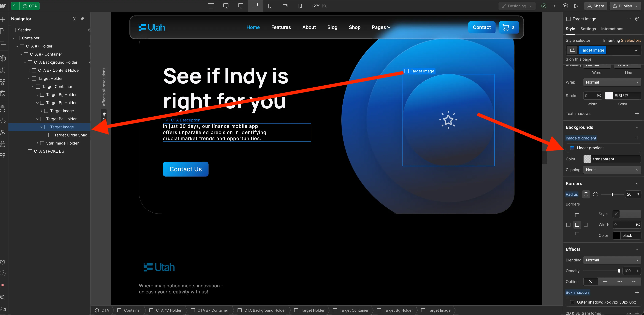Click the Share button
Viewport: 644px width, 315px height.
coord(595,6)
